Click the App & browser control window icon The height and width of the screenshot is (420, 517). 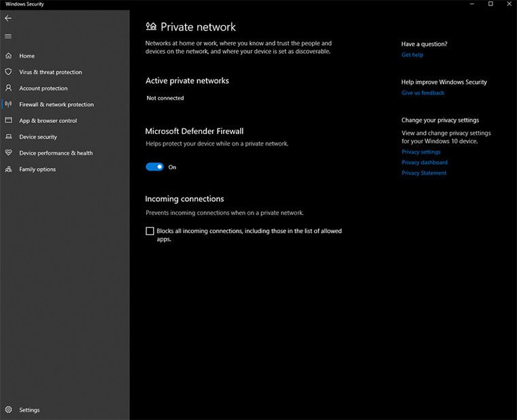click(9, 120)
